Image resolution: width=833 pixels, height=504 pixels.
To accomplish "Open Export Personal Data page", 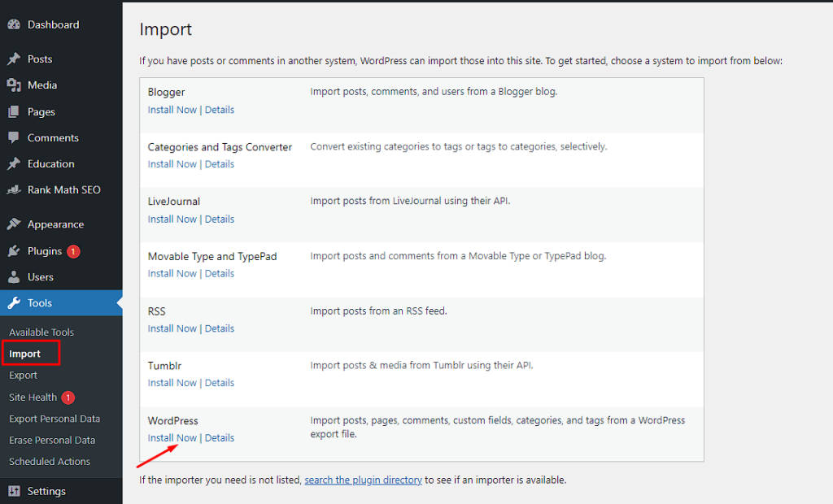I will [x=55, y=419].
